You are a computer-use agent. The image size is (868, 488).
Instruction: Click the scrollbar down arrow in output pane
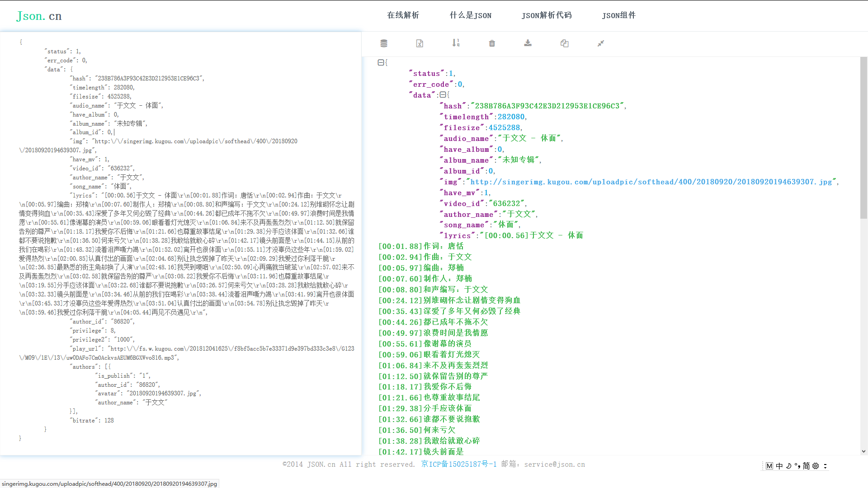pos(863,451)
